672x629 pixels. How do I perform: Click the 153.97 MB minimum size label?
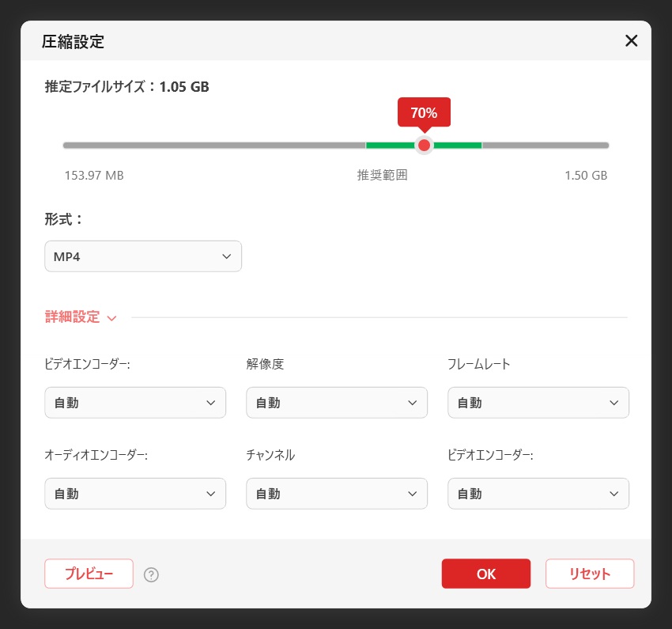click(94, 175)
